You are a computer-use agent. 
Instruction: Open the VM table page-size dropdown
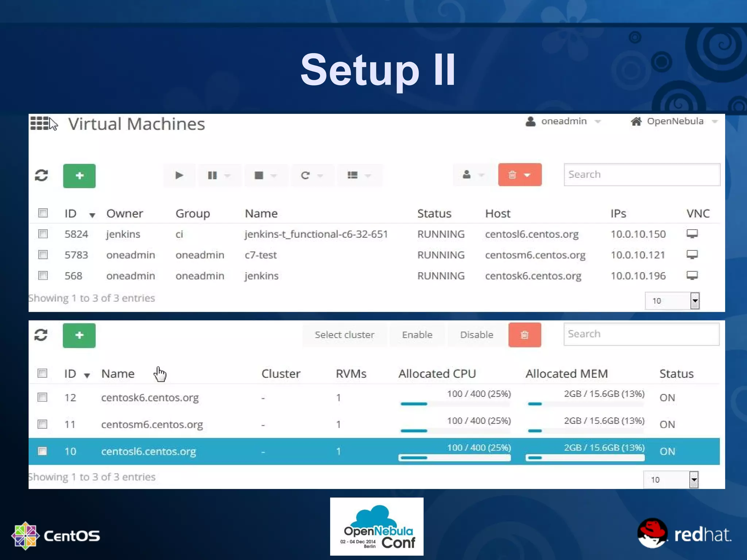pyautogui.click(x=672, y=301)
